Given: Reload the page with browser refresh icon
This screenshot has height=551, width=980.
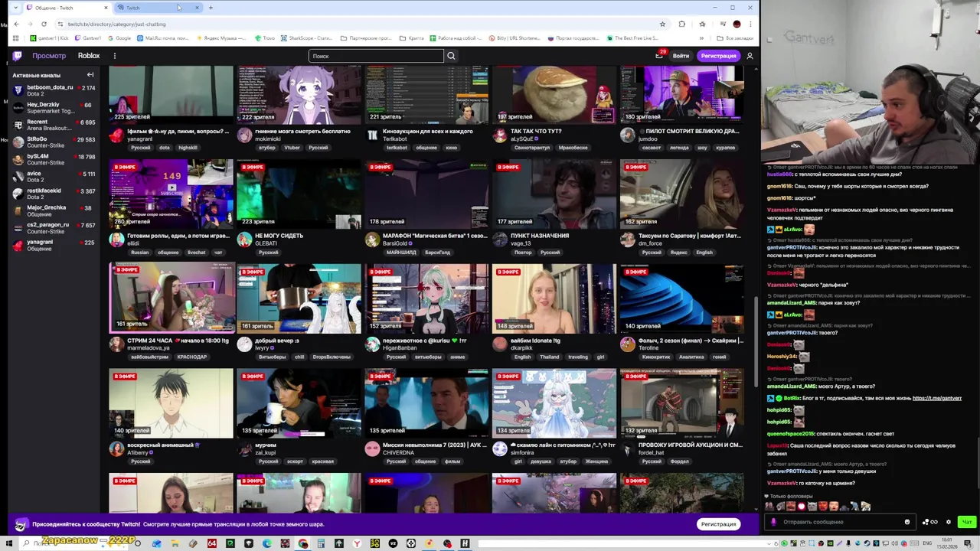Looking at the screenshot, I should [x=44, y=24].
